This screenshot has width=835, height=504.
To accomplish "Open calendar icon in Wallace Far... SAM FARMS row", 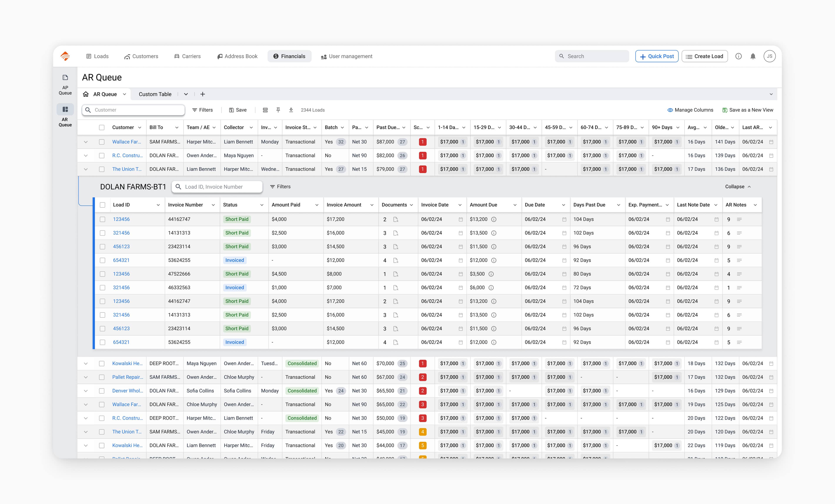I will tap(771, 142).
